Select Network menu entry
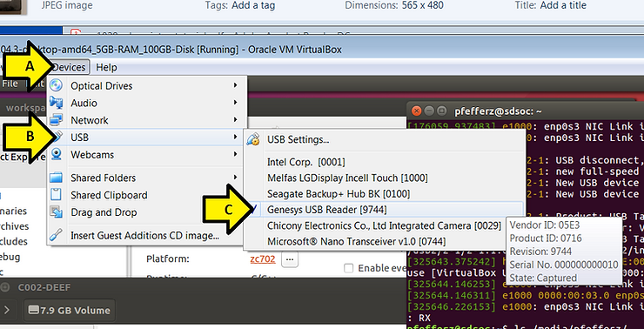The image size is (644, 329). 146,120
